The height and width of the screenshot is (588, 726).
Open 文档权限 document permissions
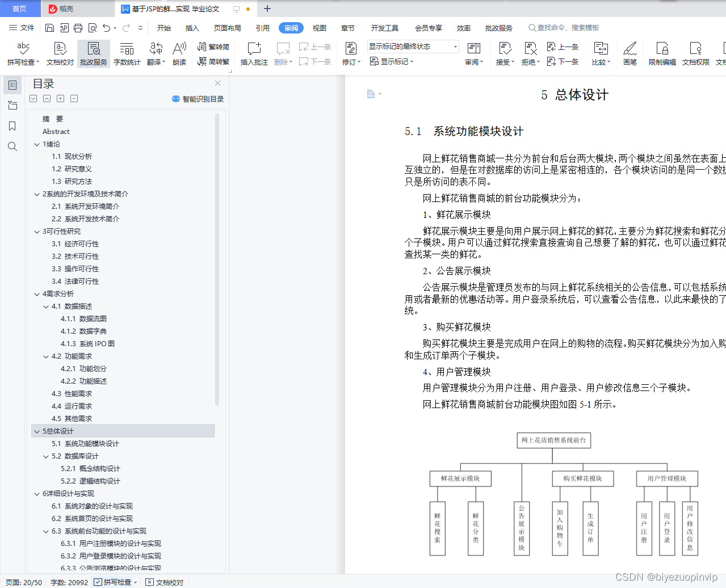696,53
